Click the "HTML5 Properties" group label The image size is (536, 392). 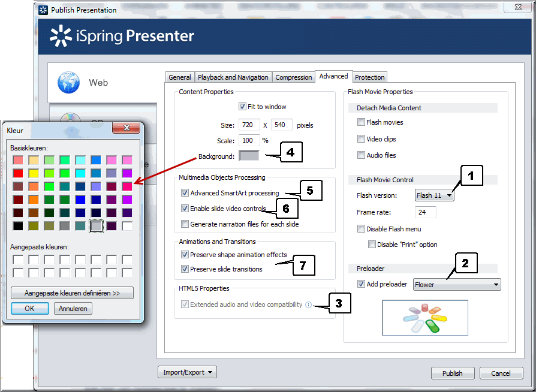pyautogui.click(x=204, y=288)
